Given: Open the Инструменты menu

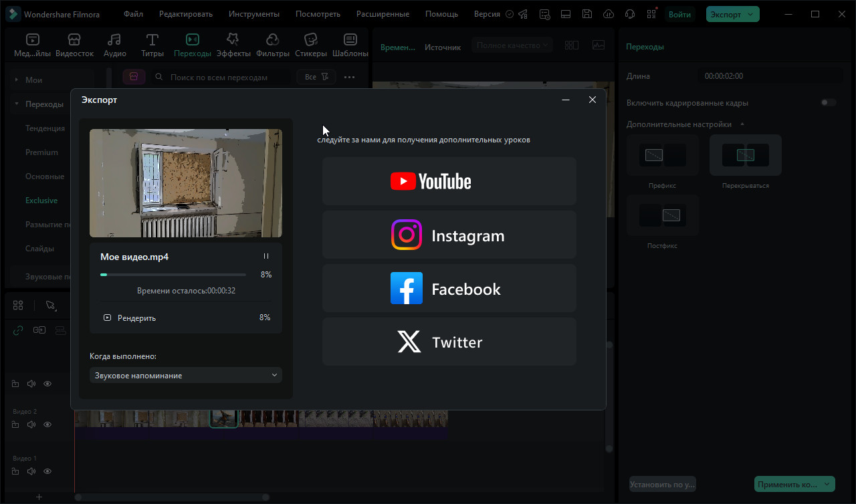Looking at the screenshot, I should tap(253, 14).
